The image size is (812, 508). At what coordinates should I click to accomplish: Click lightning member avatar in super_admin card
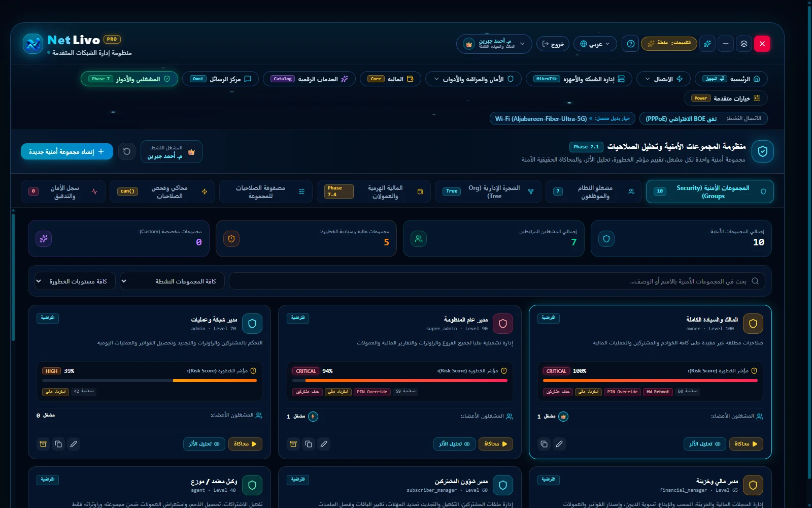pyautogui.click(x=313, y=417)
